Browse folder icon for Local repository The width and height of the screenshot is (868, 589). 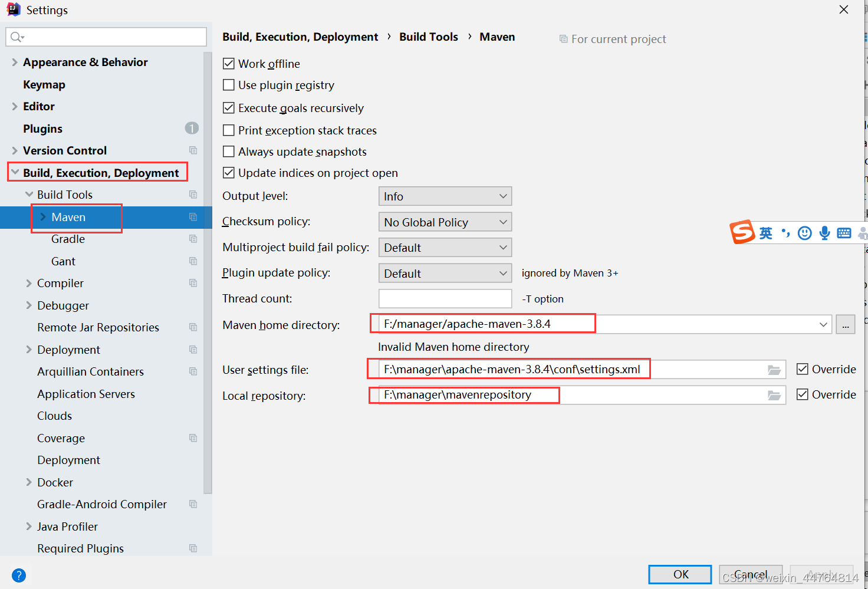pyautogui.click(x=774, y=395)
